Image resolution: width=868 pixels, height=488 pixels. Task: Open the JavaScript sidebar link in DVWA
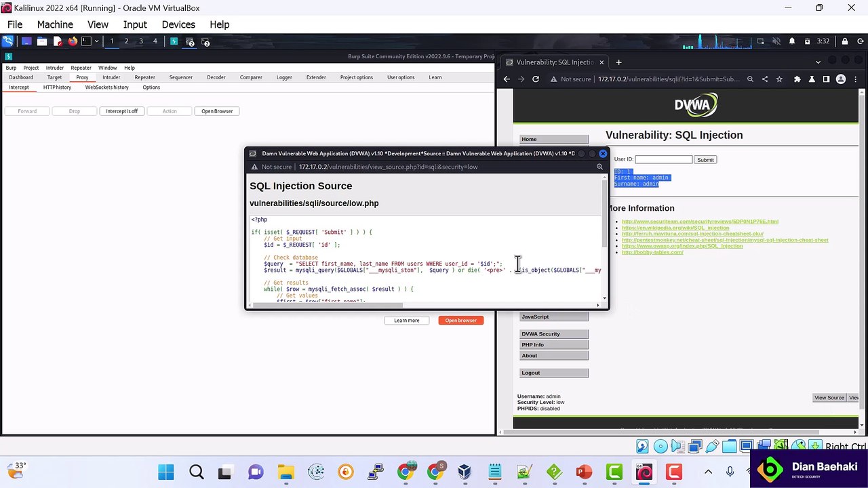(x=554, y=317)
